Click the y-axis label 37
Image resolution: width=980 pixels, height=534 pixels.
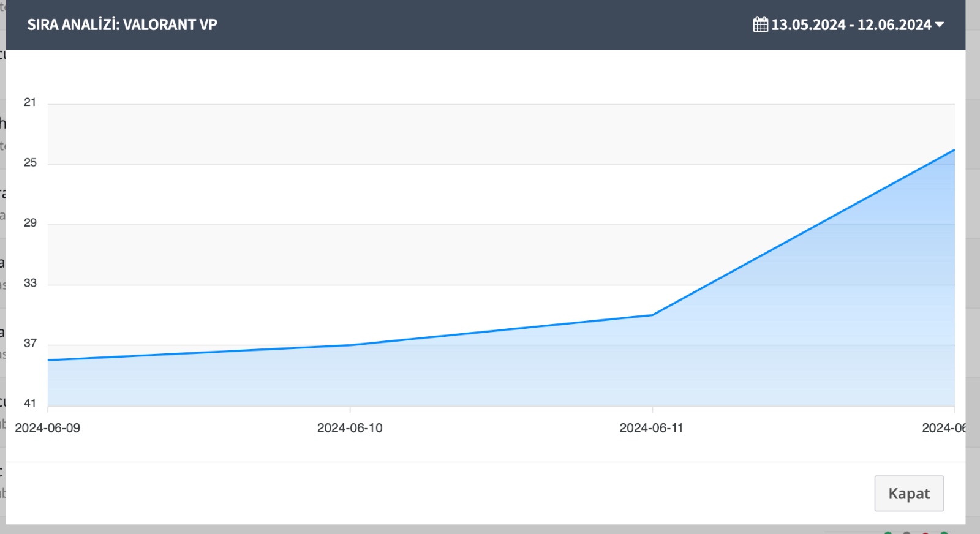pyautogui.click(x=30, y=343)
